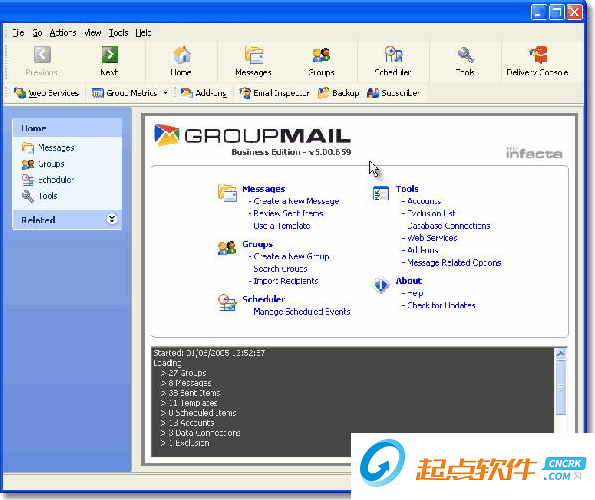This screenshot has height=500, width=595.
Task: Click the '27 Groups' log line
Action: (184, 373)
